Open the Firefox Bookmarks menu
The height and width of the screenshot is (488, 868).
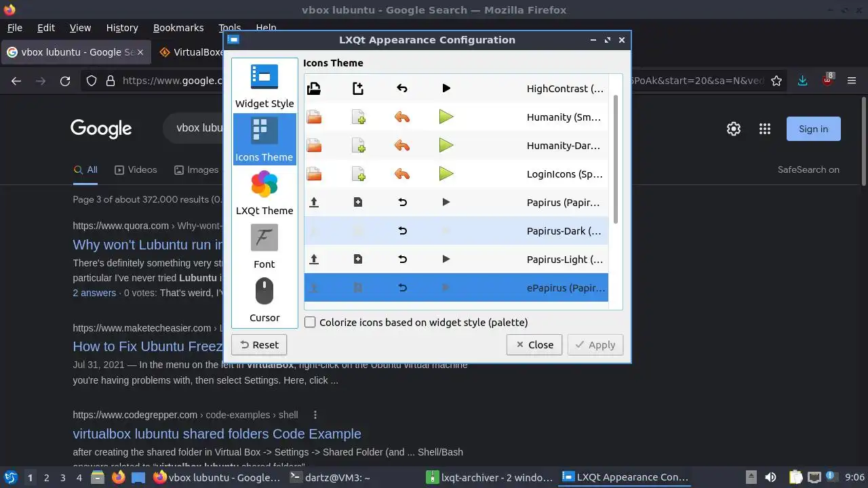178,28
